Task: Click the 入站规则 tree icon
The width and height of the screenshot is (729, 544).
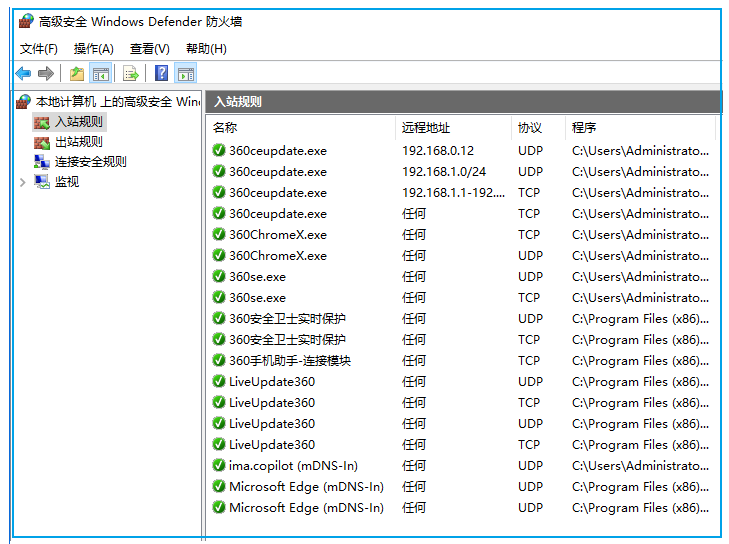Action: point(41,122)
